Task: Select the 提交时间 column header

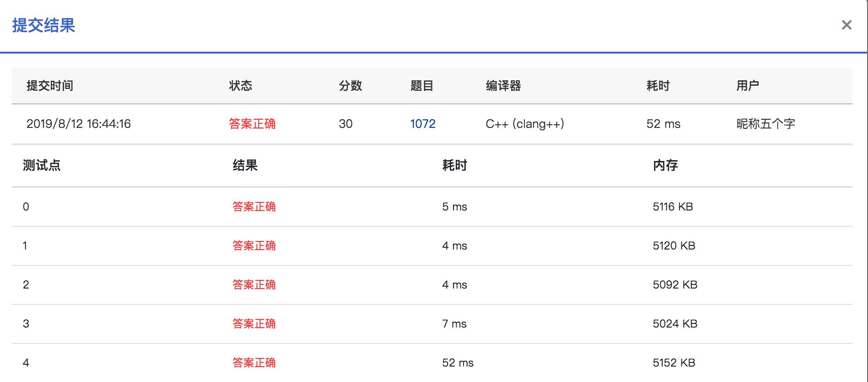Action: tap(50, 86)
